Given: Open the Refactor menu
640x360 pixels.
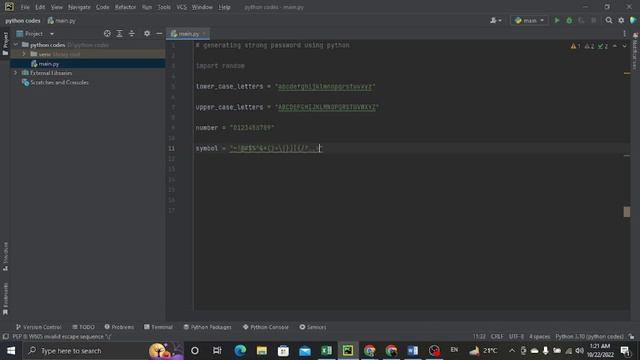Looking at the screenshot, I should (125, 7).
